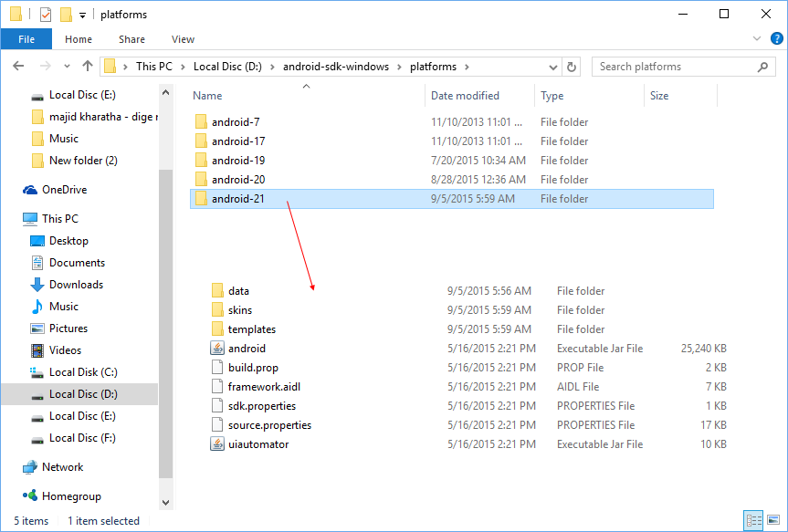Screen dimensions: 788x532
Task: Click the New folder quick access icon
Action: (x=66, y=15)
